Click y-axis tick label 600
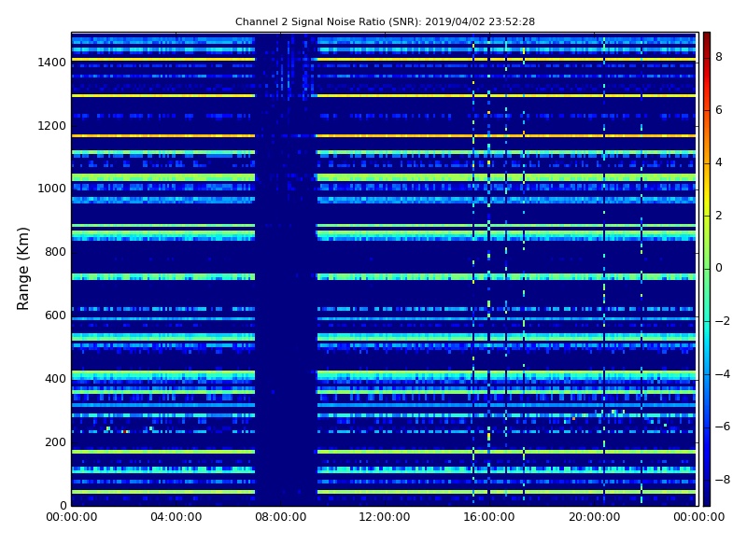Image resolution: width=747 pixels, height=560 pixels. point(55,315)
